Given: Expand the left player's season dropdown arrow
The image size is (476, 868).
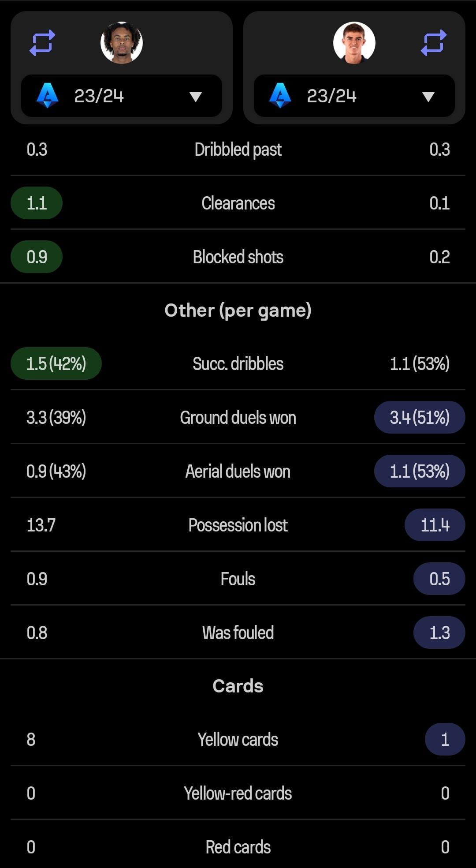Looking at the screenshot, I should coord(195,96).
